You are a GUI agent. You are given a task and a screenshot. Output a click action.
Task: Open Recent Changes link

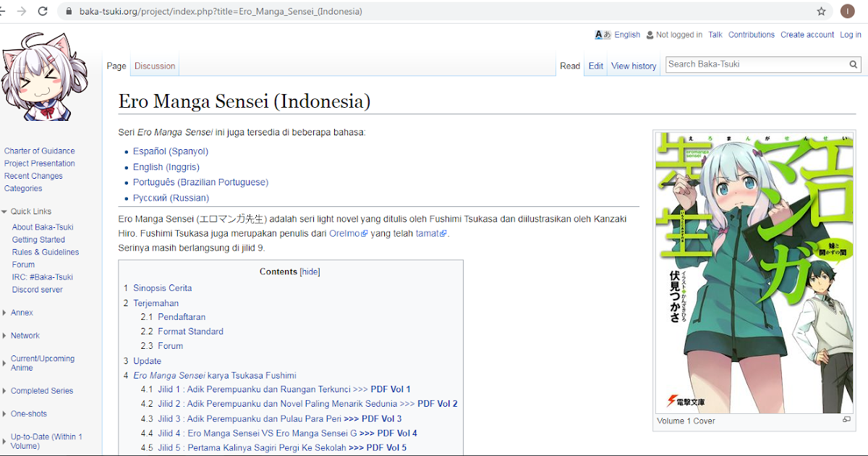tap(33, 176)
